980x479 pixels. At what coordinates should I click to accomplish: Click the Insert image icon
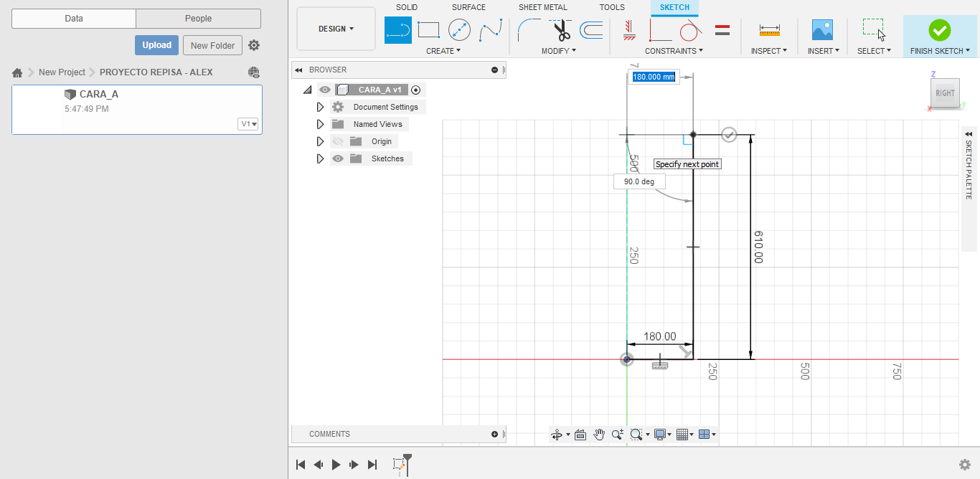(822, 30)
